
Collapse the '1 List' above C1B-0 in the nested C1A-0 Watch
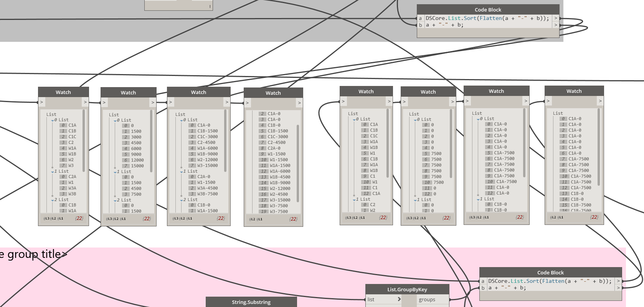pyautogui.click(x=478, y=200)
